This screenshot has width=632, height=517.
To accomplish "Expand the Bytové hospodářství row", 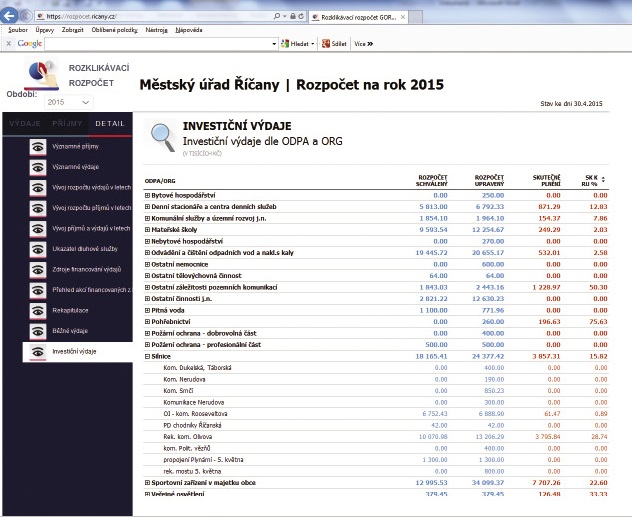I will click(147, 195).
